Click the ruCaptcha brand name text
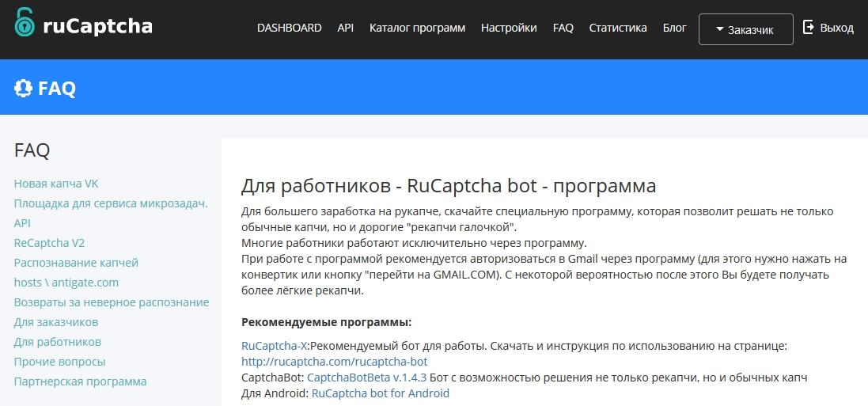This screenshot has height=406, width=868. [97, 26]
